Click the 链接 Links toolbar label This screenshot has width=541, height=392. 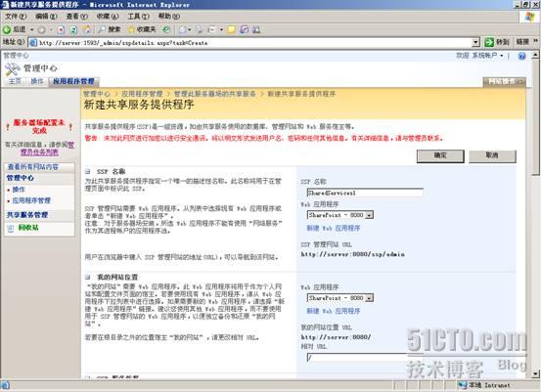point(522,42)
